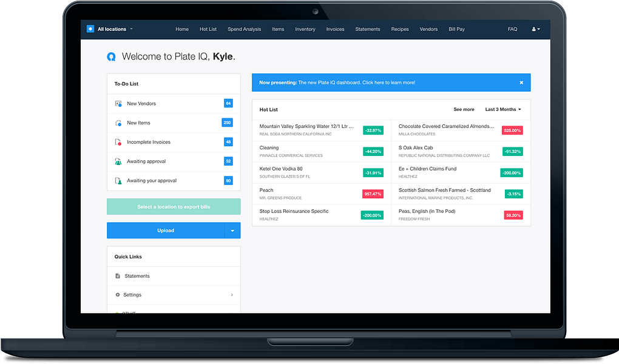Click the Awaiting approval count badge 52

click(228, 161)
